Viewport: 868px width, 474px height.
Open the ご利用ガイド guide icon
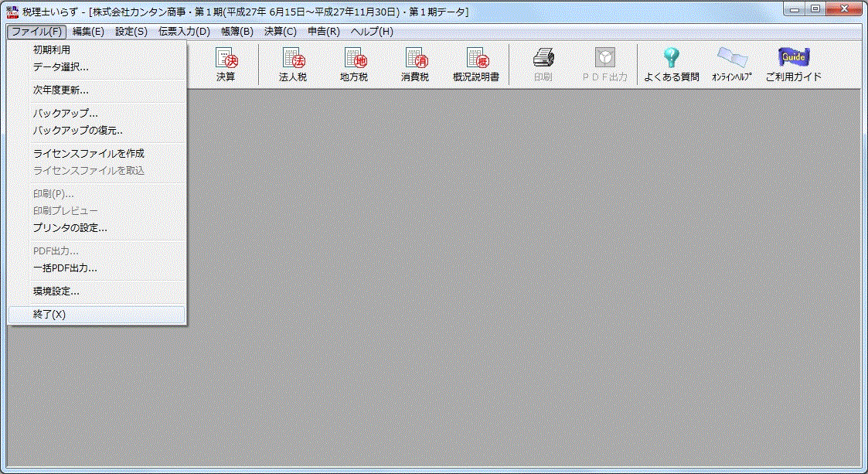pyautogui.click(x=793, y=64)
